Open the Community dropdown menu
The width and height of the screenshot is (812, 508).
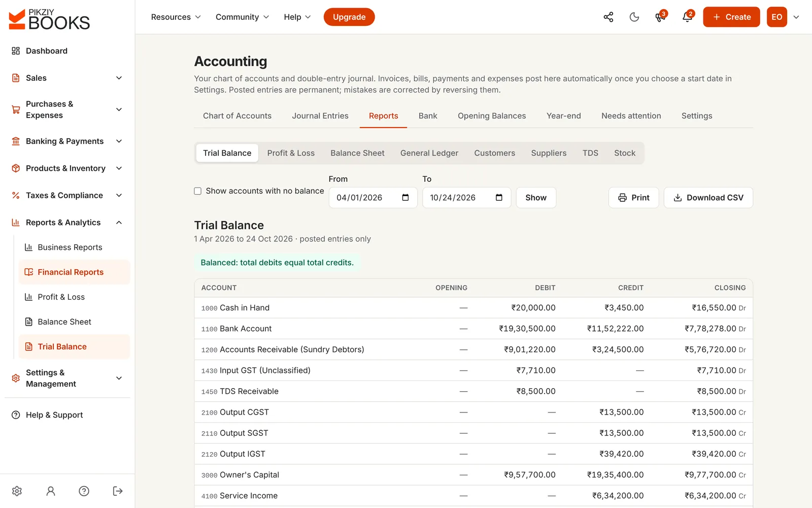click(242, 17)
